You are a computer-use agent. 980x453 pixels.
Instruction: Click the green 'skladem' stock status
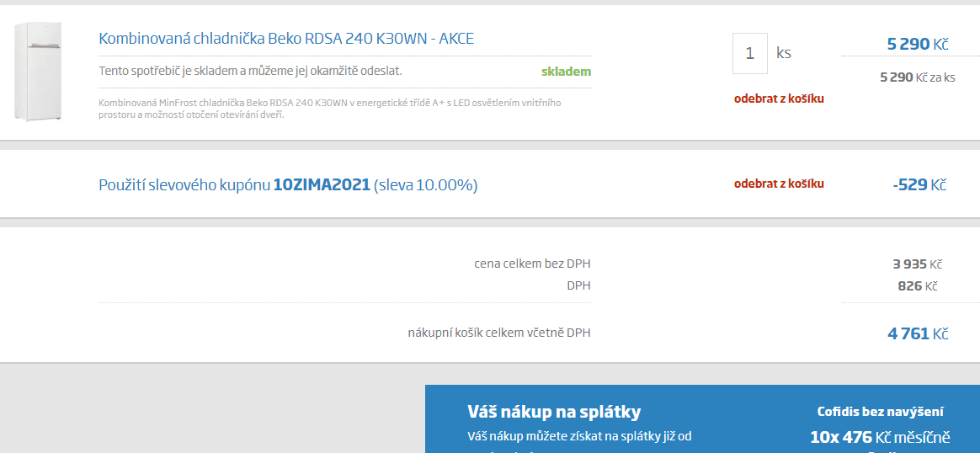pos(566,72)
